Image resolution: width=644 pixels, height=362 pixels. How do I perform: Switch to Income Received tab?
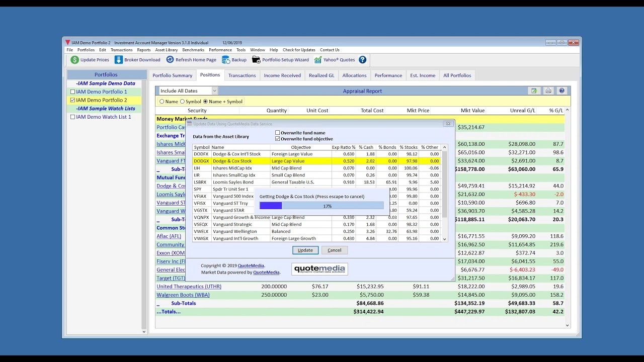[x=282, y=75]
